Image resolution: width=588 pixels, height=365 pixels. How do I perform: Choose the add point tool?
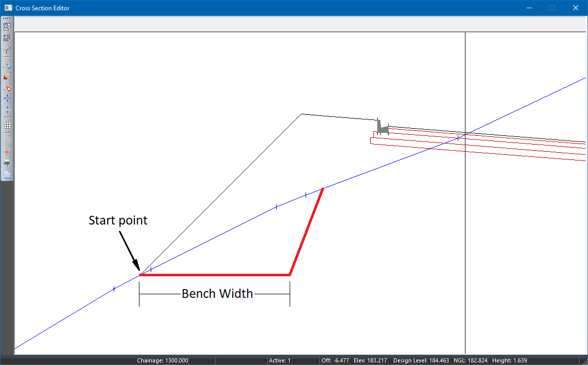[7, 65]
